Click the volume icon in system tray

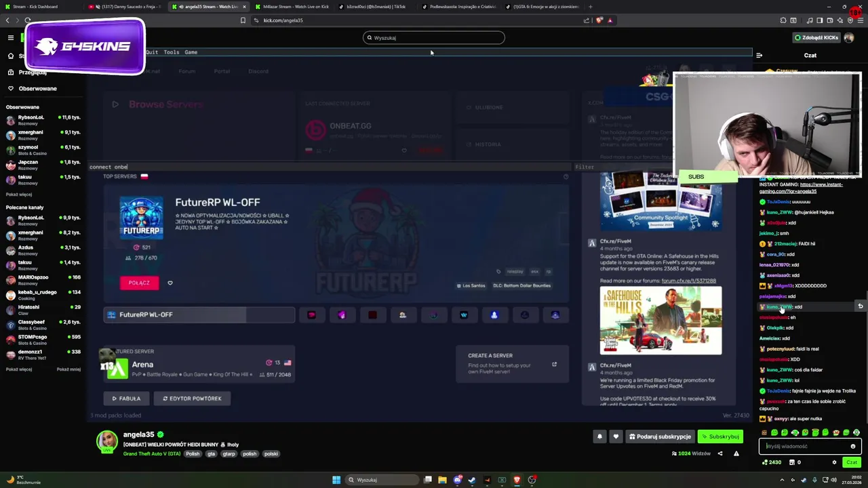click(833, 480)
